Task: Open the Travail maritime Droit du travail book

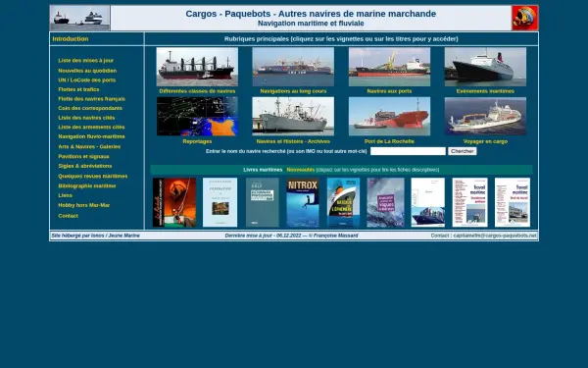Action: point(513,202)
